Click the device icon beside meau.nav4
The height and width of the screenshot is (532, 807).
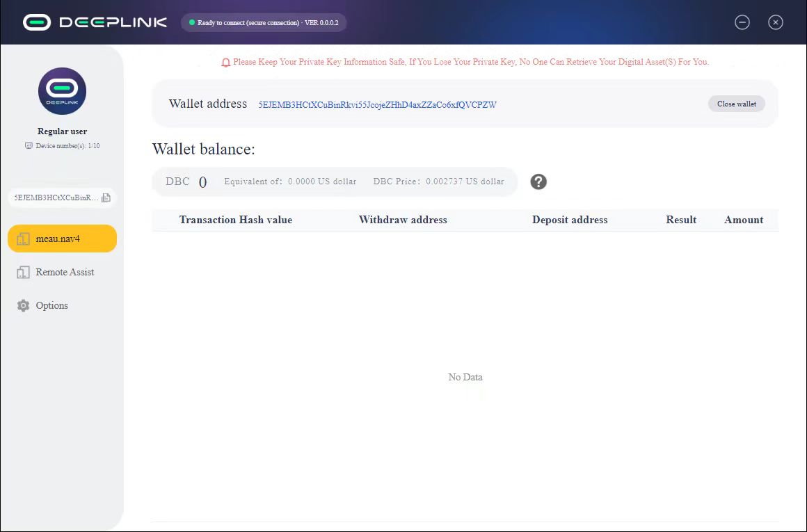click(x=22, y=238)
